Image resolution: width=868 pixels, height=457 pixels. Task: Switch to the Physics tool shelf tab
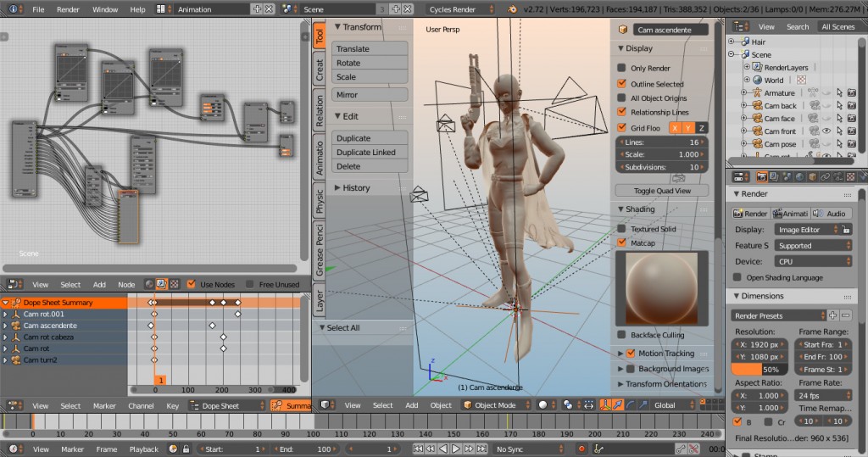click(x=320, y=201)
